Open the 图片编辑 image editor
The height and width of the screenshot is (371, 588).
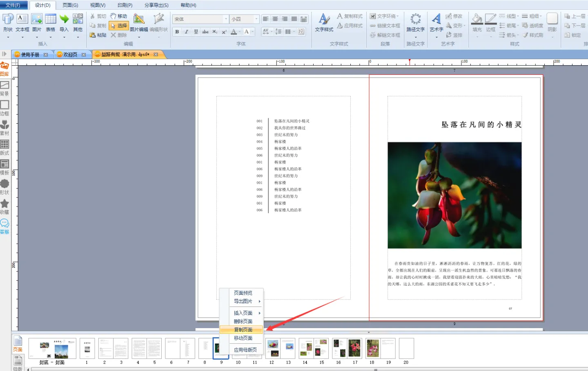point(139,22)
